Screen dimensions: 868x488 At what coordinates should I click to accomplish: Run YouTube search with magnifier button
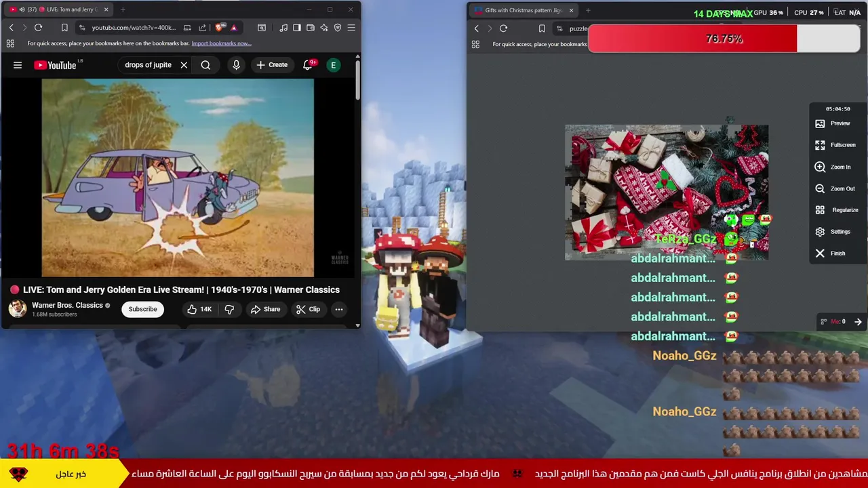point(205,65)
